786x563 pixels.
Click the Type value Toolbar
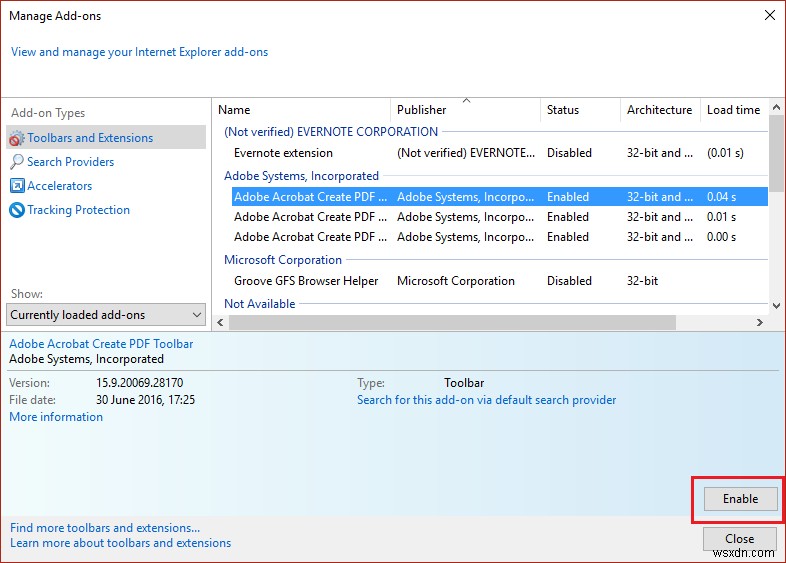coord(464,383)
